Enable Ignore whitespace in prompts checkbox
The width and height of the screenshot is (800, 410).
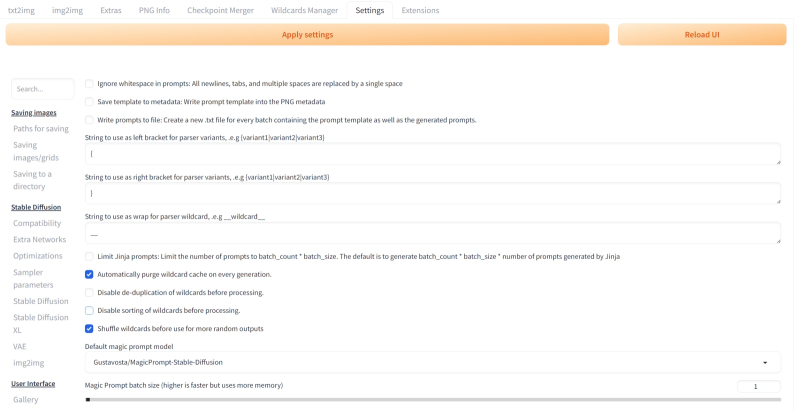click(x=90, y=84)
